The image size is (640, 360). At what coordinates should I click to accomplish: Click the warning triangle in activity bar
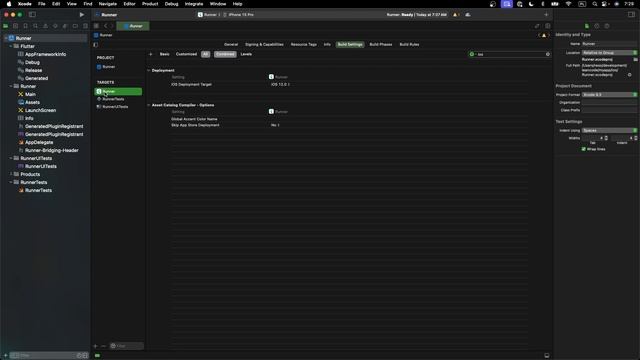[455, 15]
